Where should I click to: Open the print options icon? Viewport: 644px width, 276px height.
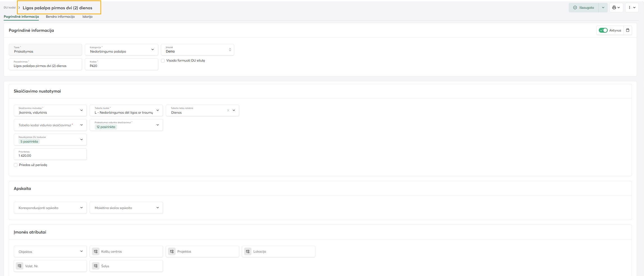[616, 8]
